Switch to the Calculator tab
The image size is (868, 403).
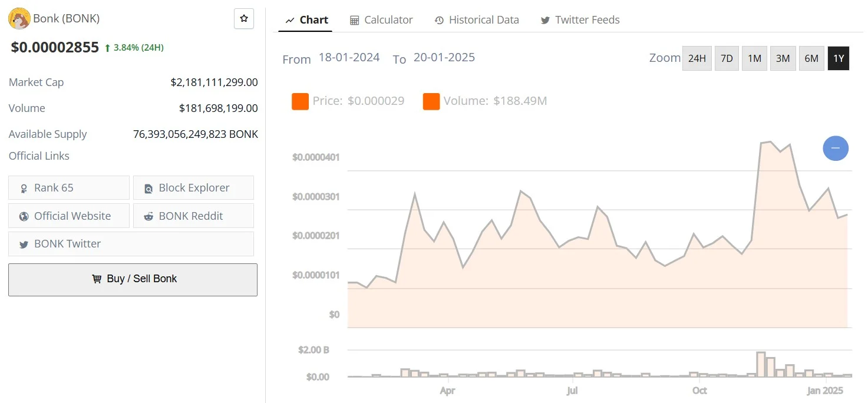point(381,19)
